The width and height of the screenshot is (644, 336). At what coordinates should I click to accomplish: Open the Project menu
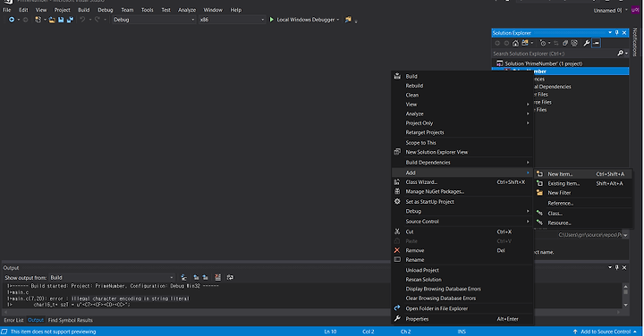point(62,10)
